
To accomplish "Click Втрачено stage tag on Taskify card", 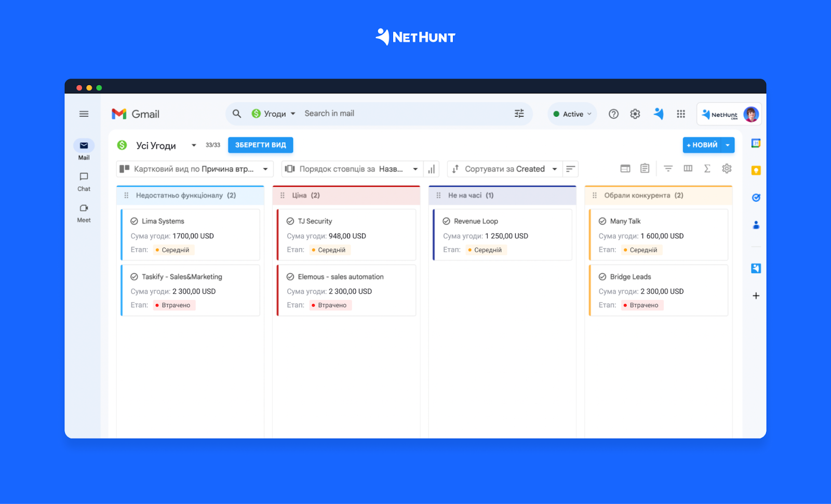I will coord(173,305).
